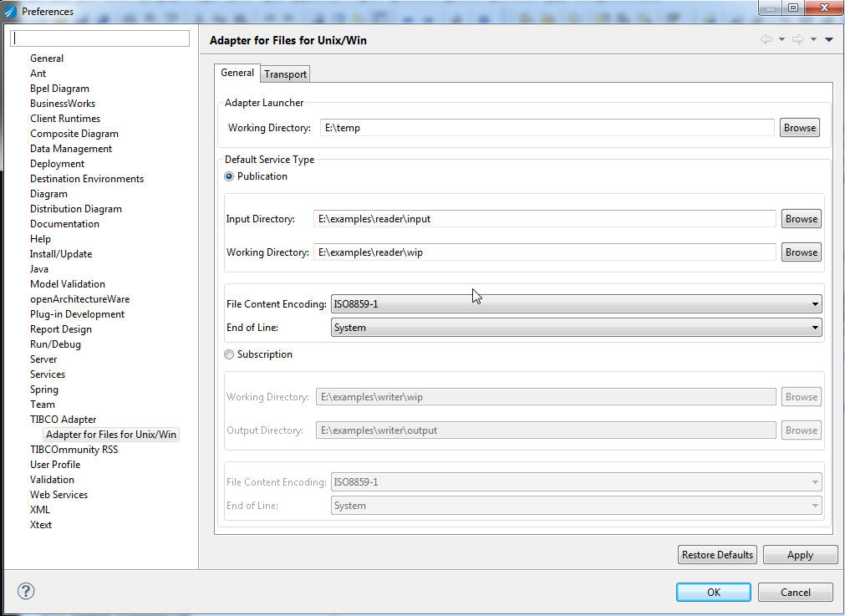
Task: Browse for Adapter Launcher working directory
Action: (800, 128)
